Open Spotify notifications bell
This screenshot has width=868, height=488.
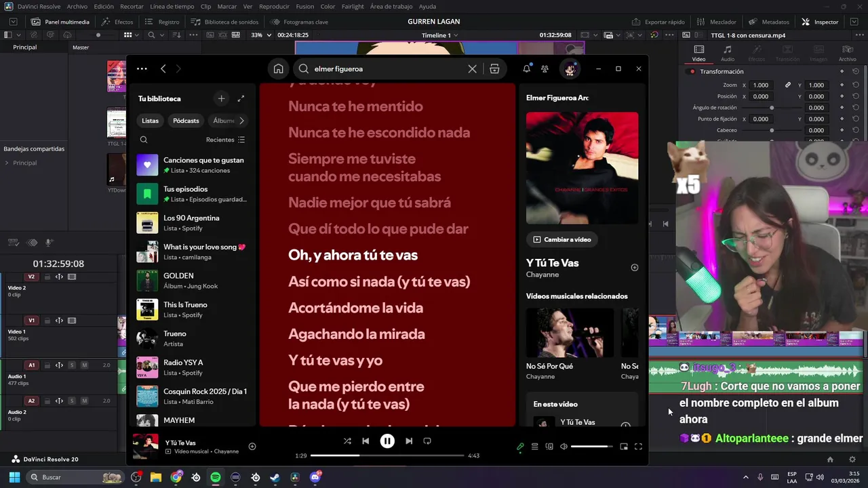(526, 68)
